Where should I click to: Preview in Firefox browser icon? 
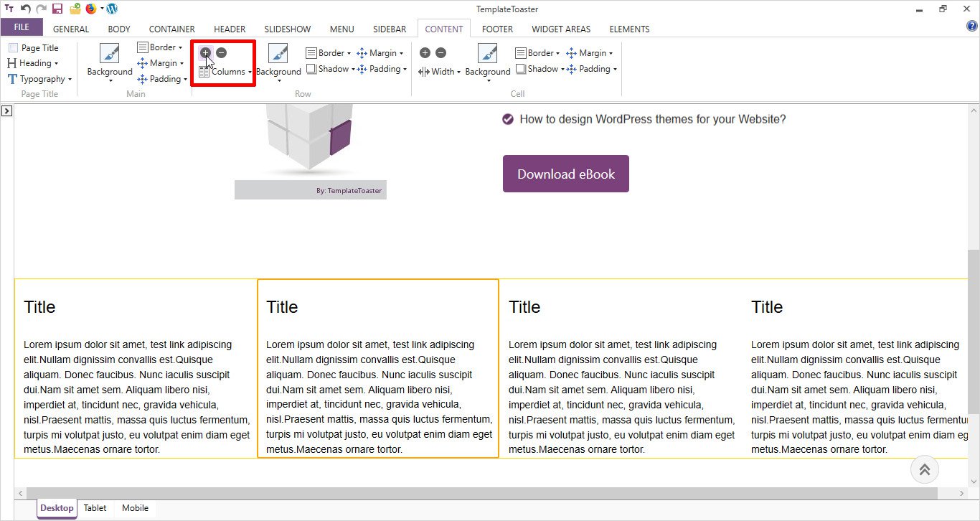click(91, 9)
